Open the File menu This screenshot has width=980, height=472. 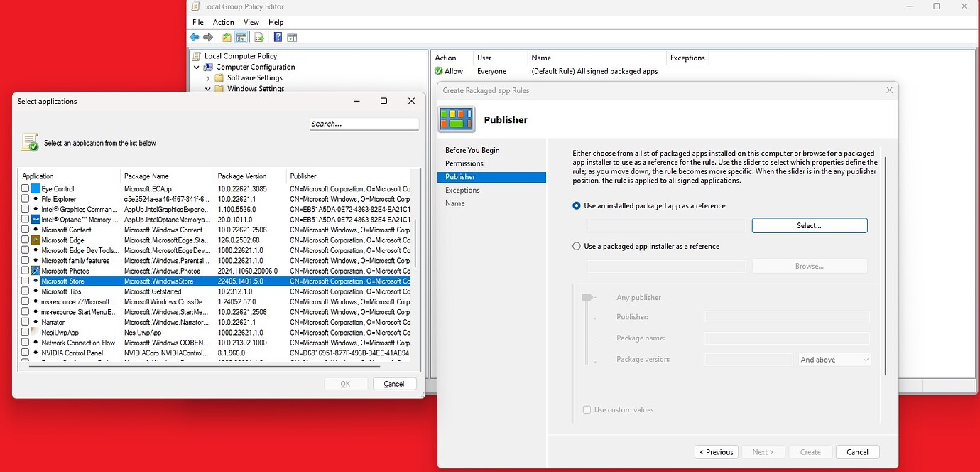point(198,23)
